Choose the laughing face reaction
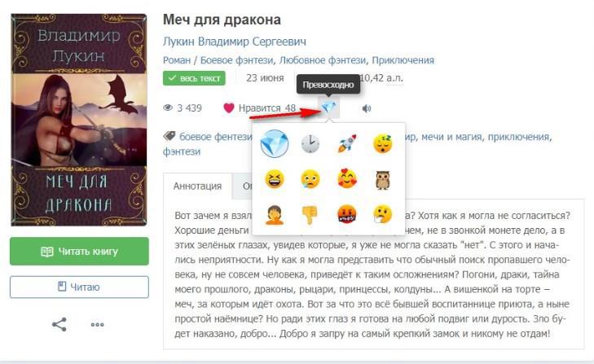Screen dimensions: 594x364 [x=275, y=179]
